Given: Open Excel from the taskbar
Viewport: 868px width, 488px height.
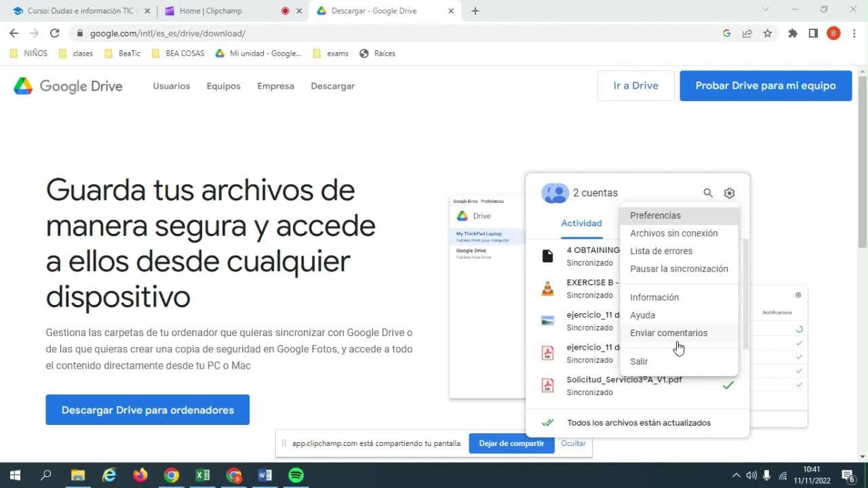Looking at the screenshot, I should [x=202, y=475].
